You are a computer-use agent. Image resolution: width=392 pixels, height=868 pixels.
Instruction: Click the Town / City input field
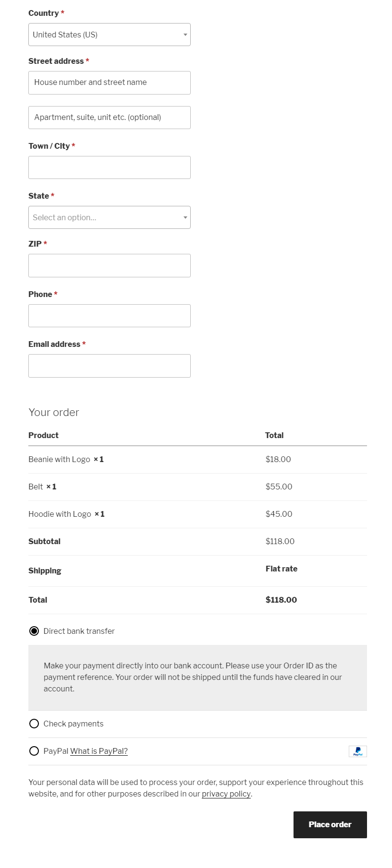click(110, 167)
